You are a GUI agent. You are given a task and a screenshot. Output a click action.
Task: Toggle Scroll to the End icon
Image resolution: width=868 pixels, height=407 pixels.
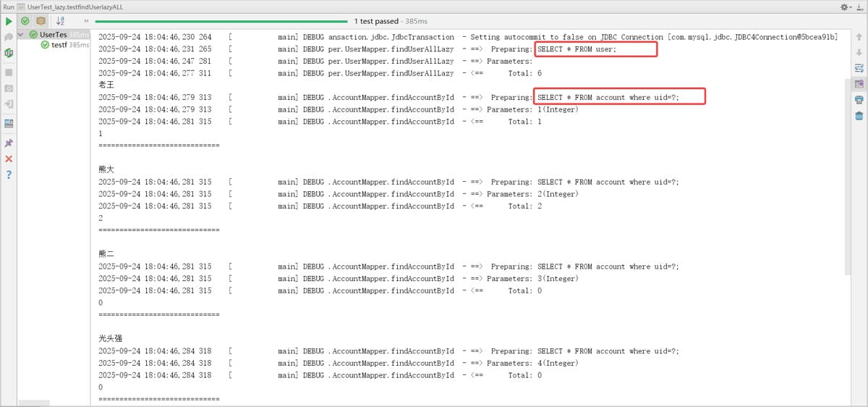pos(859,84)
